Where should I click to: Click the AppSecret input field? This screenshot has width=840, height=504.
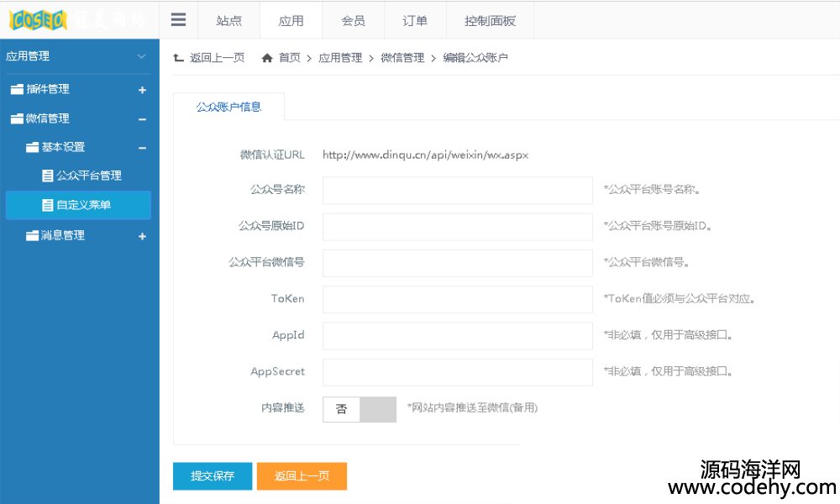458,372
